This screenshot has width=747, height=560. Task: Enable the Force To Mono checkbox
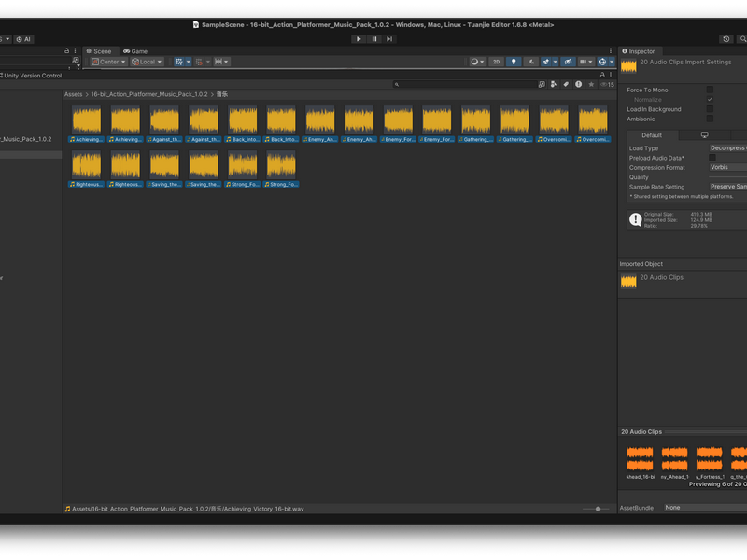710,90
